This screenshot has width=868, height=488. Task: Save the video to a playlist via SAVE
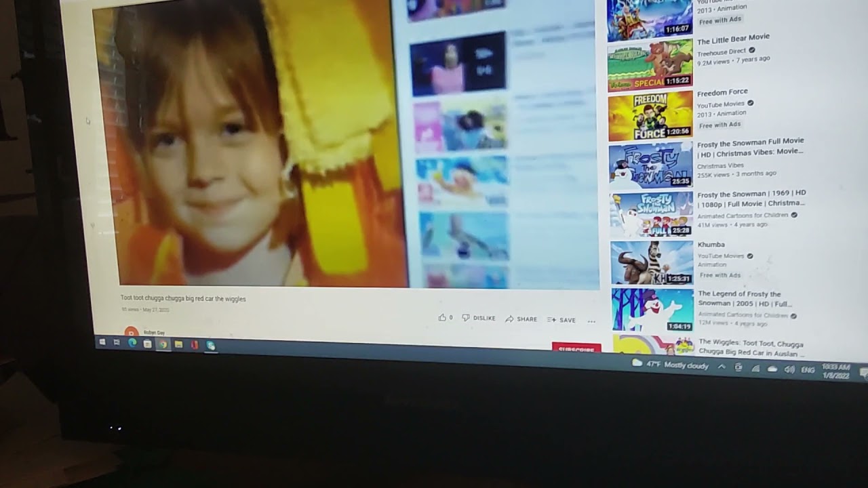[x=561, y=320]
